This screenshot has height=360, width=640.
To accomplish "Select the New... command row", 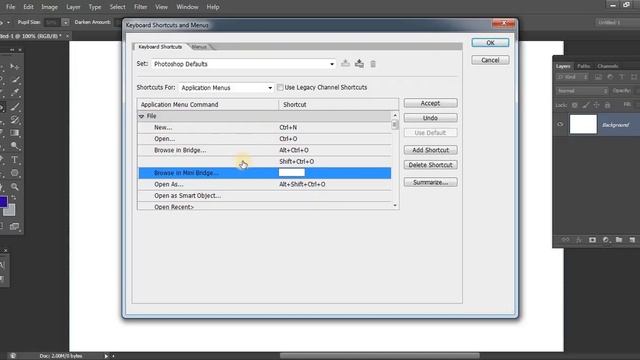I will point(264,127).
